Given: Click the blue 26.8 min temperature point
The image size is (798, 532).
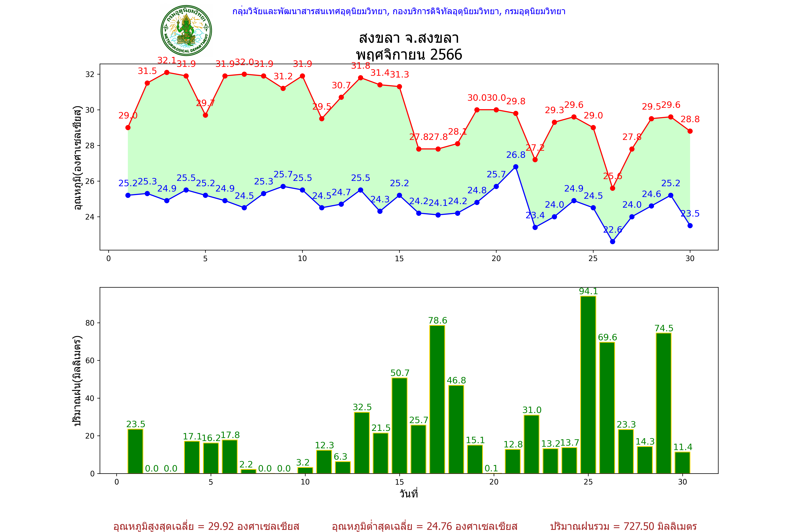Looking at the screenshot, I should click(x=516, y=167).
